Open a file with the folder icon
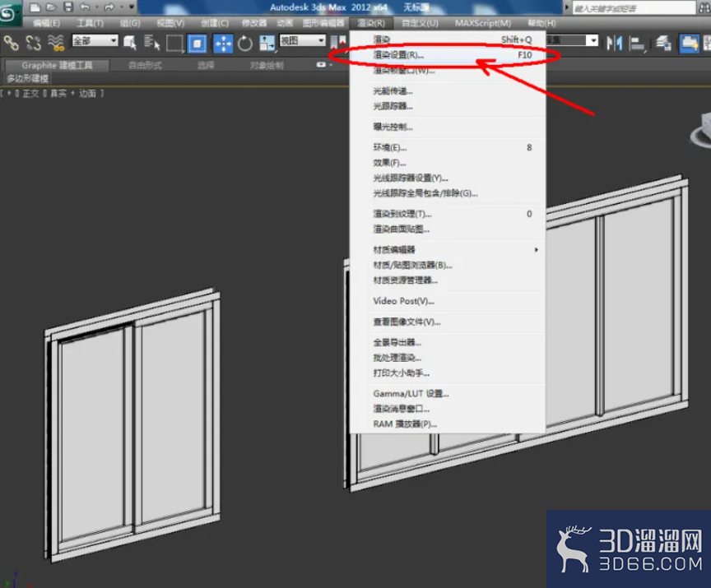Viewport: 711px width, 588px height. coord(51,7)
